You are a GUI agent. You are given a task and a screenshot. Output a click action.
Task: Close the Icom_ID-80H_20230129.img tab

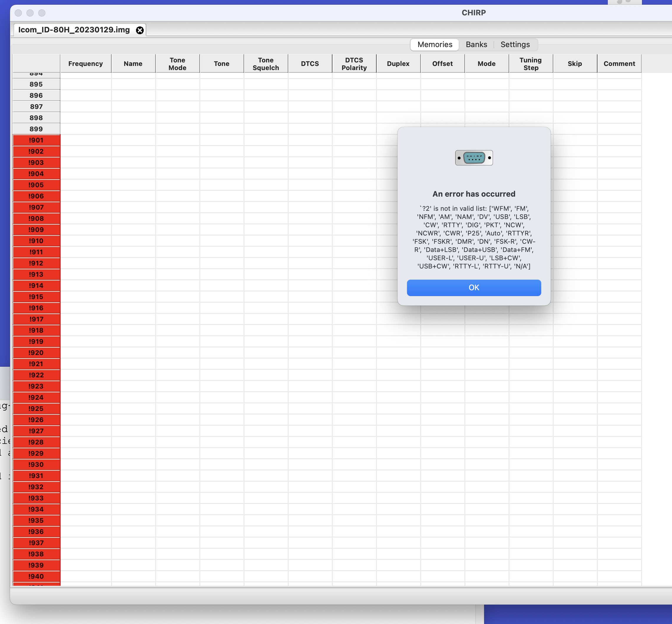[x=140, y=30]
